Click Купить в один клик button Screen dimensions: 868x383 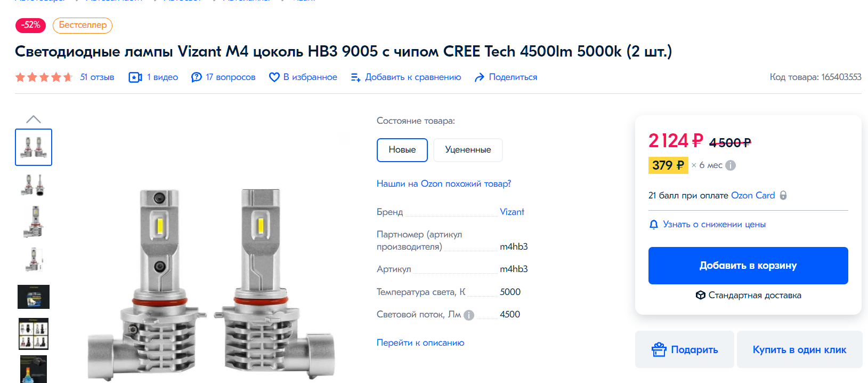pos(799,349)
